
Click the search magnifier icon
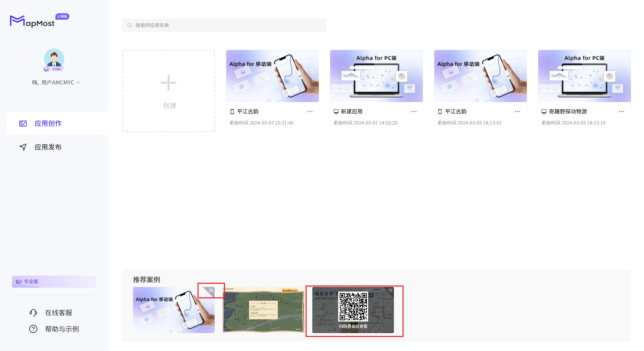(129, 25)
